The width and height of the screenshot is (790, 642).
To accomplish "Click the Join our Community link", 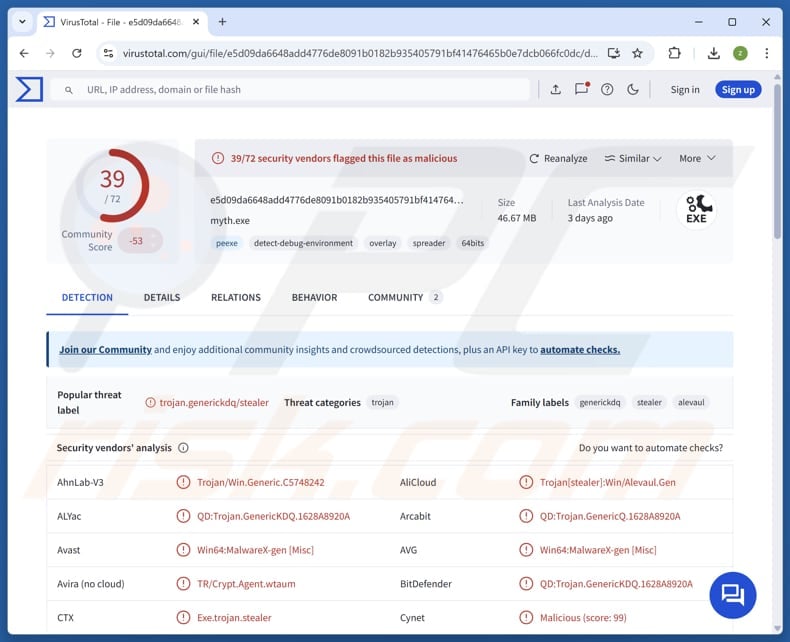I will pyautogui.click(x=105, y=350).
